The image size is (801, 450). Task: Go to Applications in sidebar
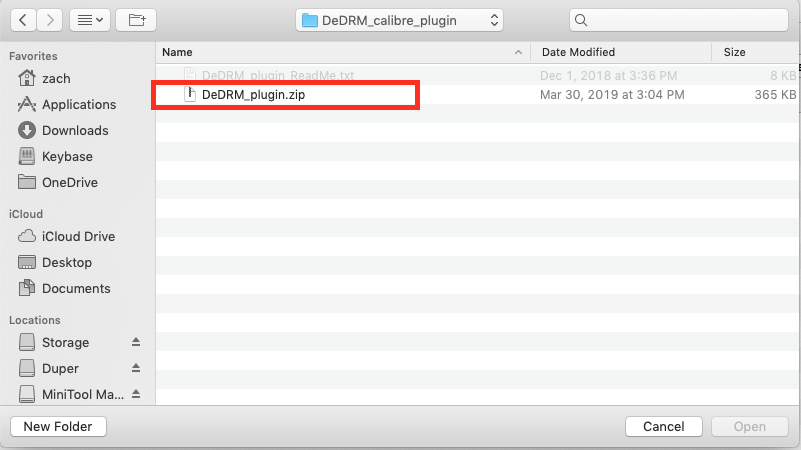[x=78, y=104]
